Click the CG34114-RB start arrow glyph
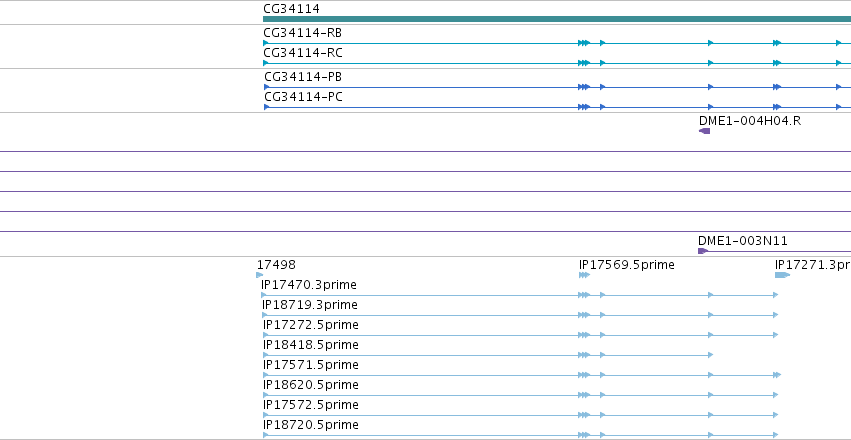 tap(266, 43)
